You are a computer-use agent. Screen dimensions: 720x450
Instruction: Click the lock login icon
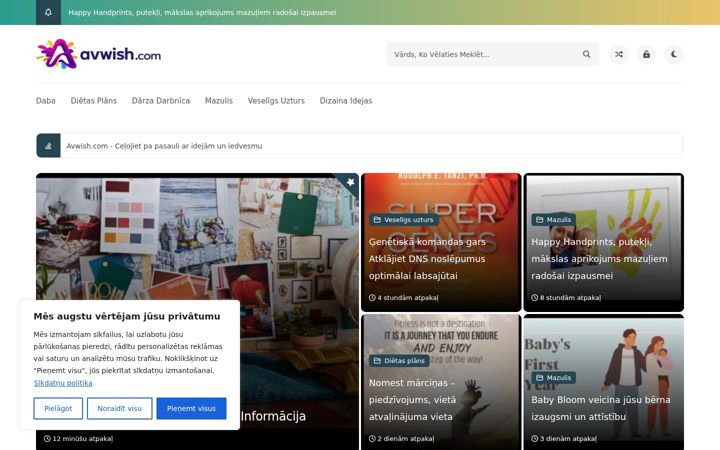pyautogui.click(x=646, y=54)
